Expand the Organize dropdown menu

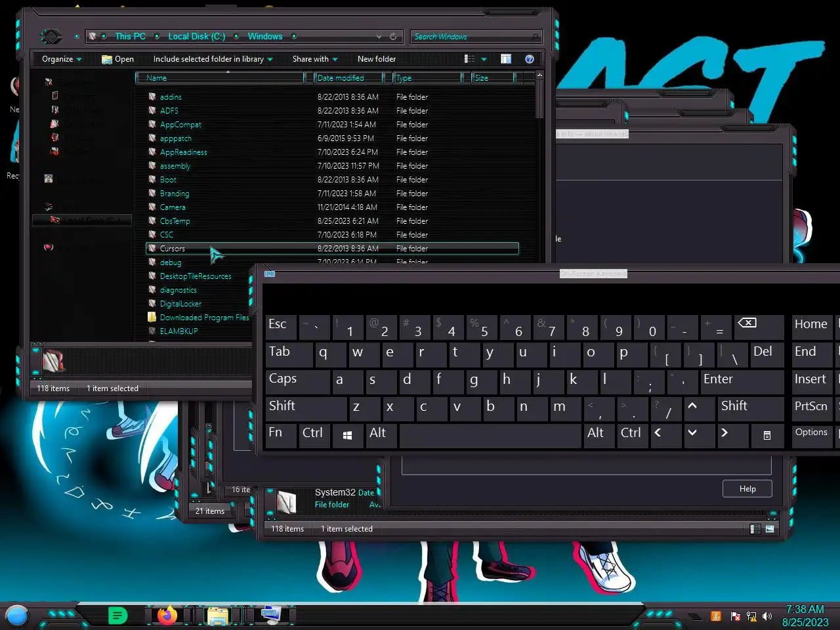62,59
